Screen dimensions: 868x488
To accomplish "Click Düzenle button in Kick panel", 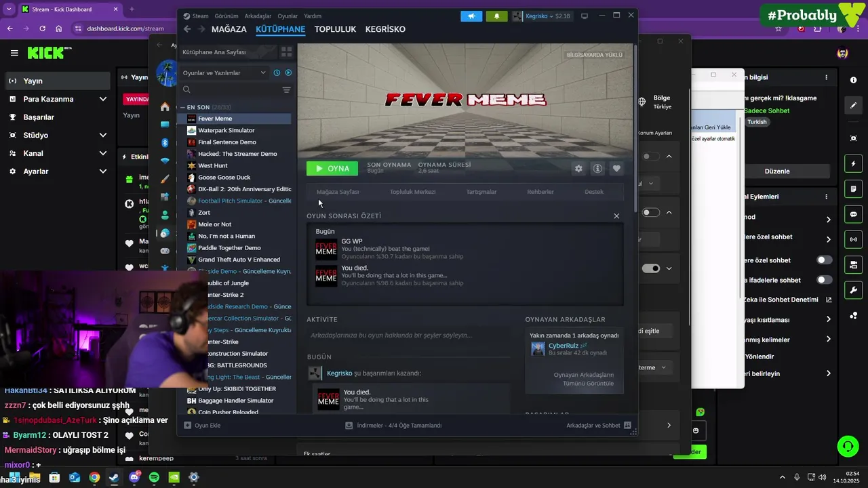I will pyautogui.click(x=777, y=171).
